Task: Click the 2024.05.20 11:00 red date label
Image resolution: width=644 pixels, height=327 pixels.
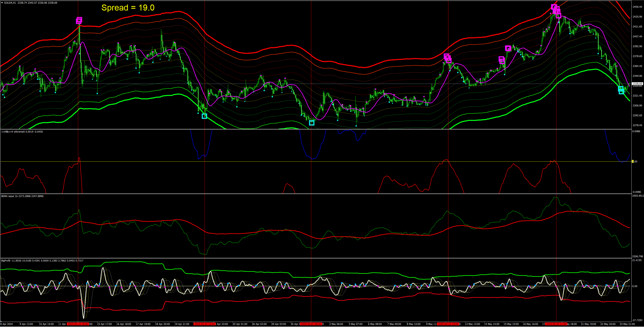Action: coord(556,324)
